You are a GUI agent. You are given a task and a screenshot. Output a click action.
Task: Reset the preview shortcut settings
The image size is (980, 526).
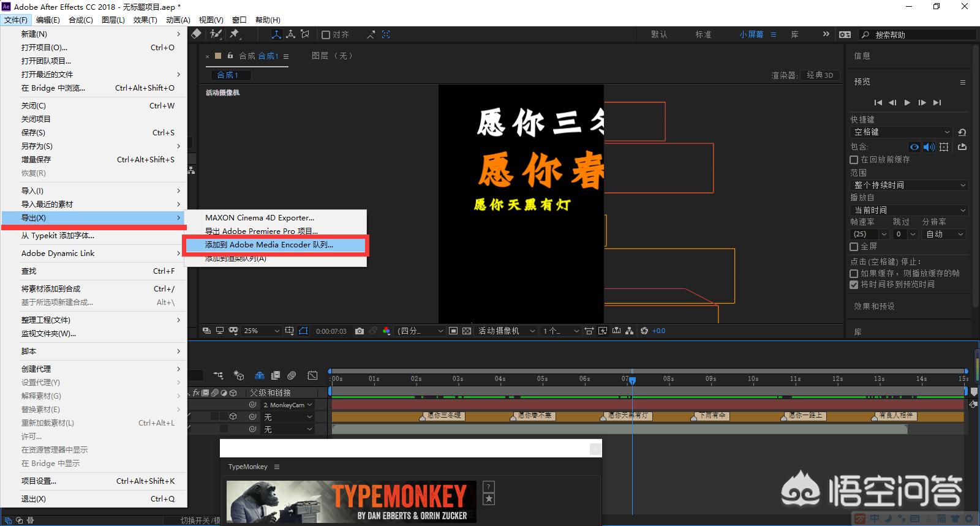[x=962, y=132]
